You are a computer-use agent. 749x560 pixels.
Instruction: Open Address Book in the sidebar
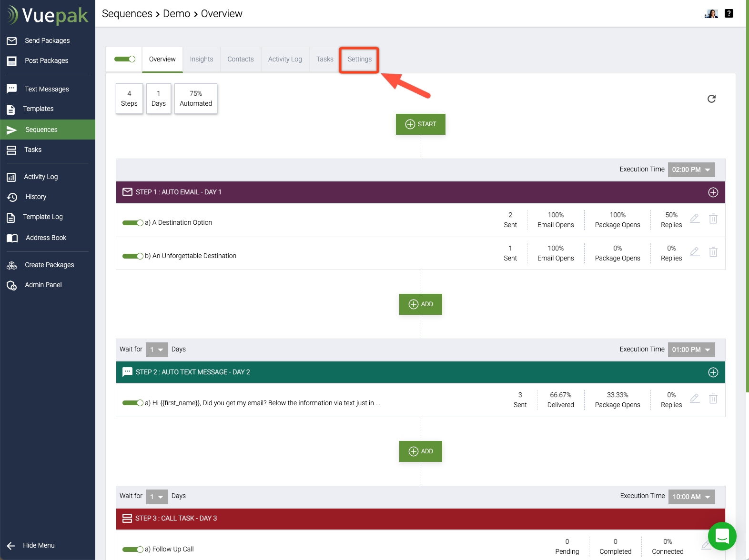46,238
